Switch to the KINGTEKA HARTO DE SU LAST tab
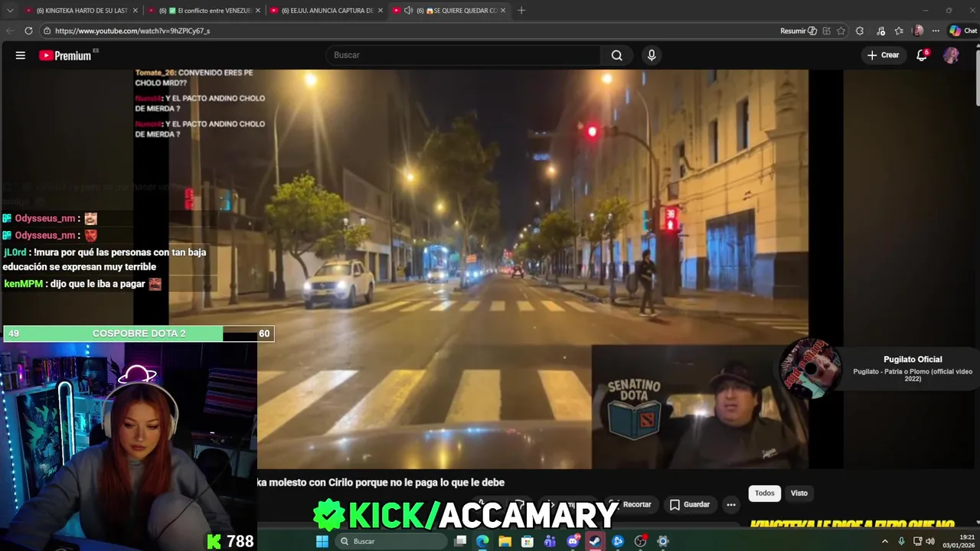Viewport: 980px width, 551px height. [x=82, y=11]
